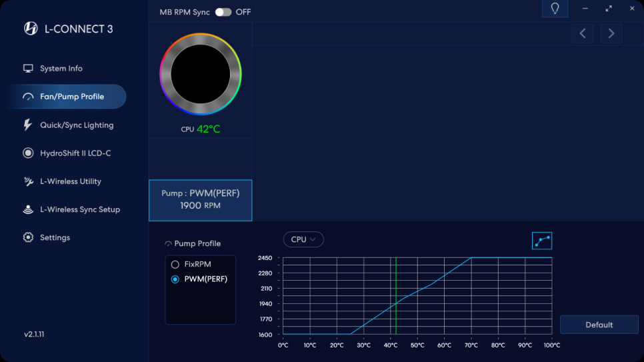The image size is (644, 362).
Task: Click the L-Wireless Utility icon
Action: tap(28, 181)
